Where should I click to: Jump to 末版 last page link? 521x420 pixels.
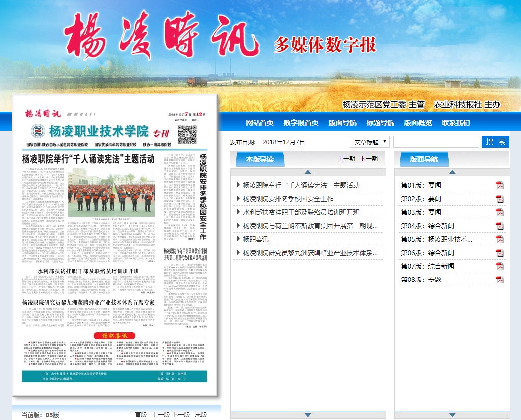coord(201,414)
